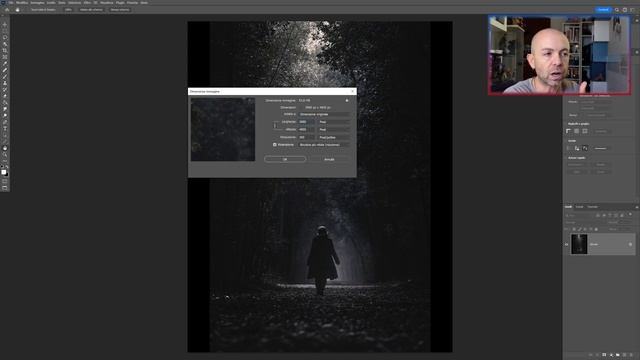
Task: Click Annulla to cancel the dialog
Action: coord(329,159)
